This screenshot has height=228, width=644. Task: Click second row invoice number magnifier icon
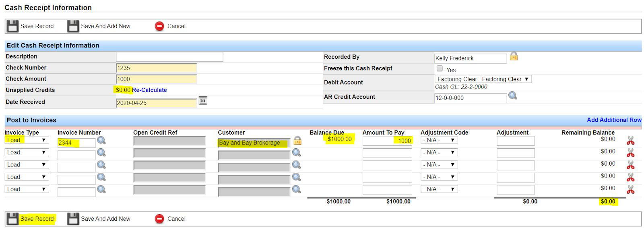pyautogui.click(x=101, y=153)
